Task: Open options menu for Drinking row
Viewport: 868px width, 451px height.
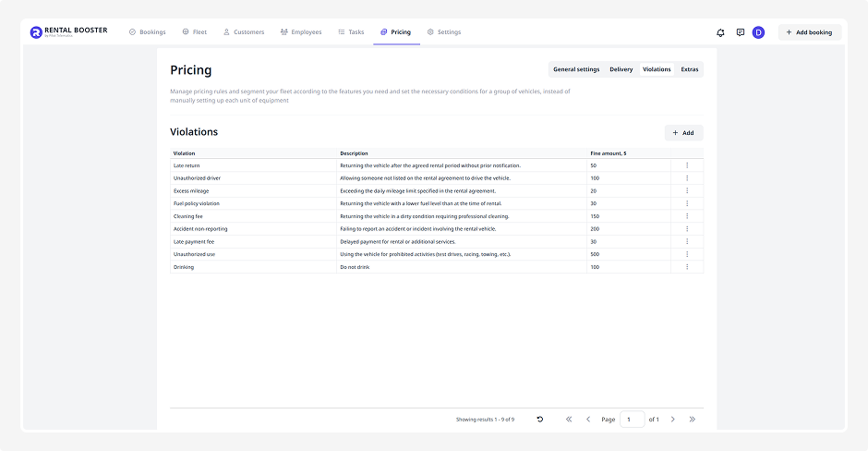Action: tap(687, 267)
